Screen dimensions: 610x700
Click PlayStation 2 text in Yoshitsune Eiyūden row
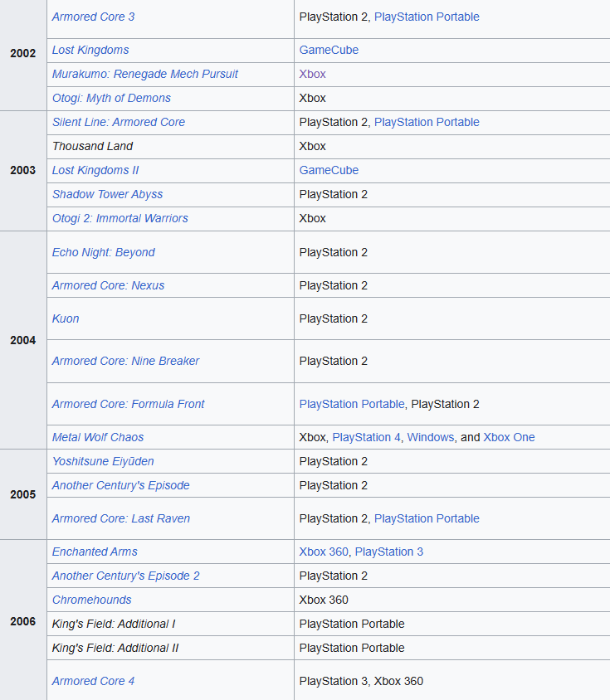point(334,462)
